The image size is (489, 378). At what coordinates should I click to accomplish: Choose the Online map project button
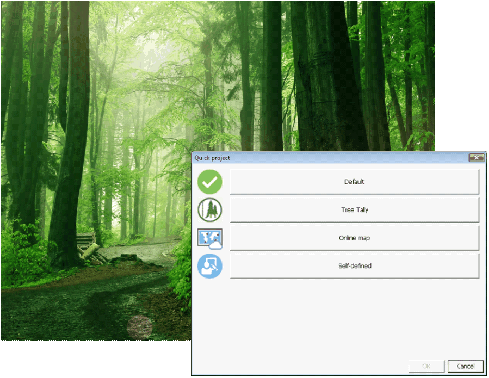coord(354,238)
